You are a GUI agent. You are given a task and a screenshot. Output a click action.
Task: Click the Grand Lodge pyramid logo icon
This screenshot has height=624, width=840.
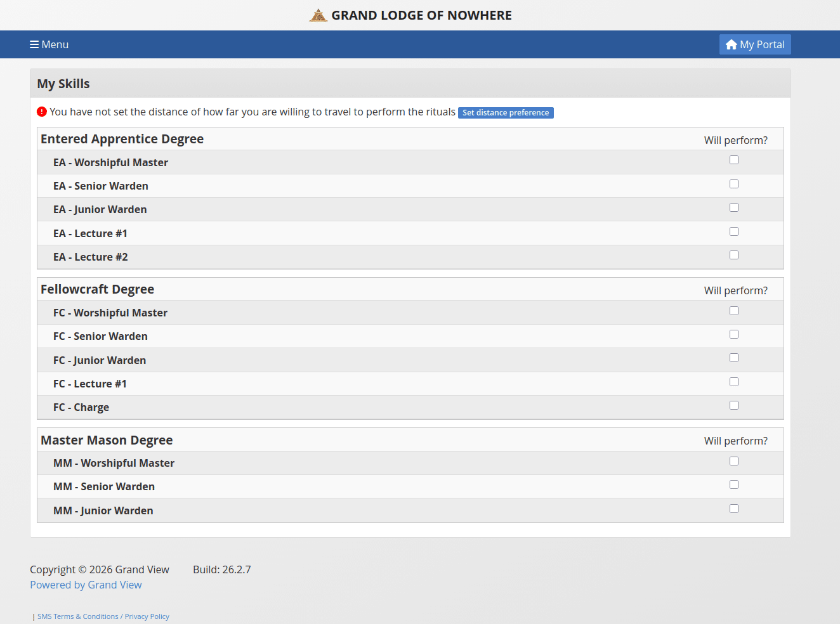click(x=318, y=15)
